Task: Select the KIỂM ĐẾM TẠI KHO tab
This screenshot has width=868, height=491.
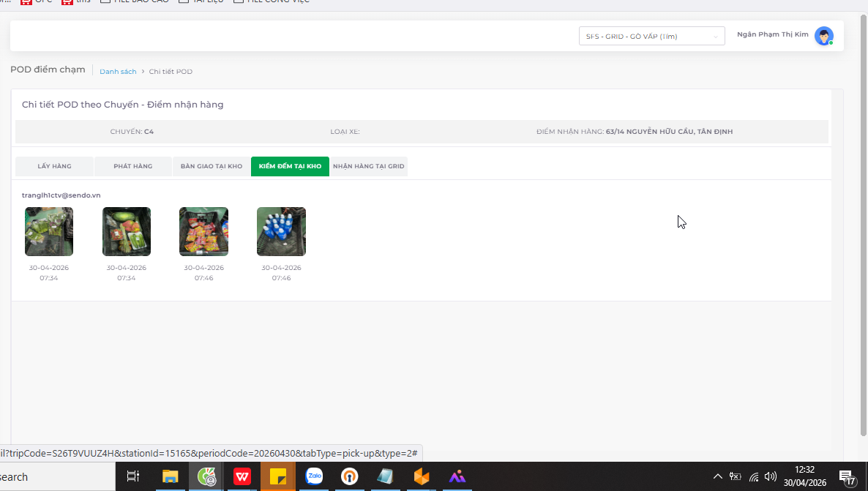Action: pos(290,166)
